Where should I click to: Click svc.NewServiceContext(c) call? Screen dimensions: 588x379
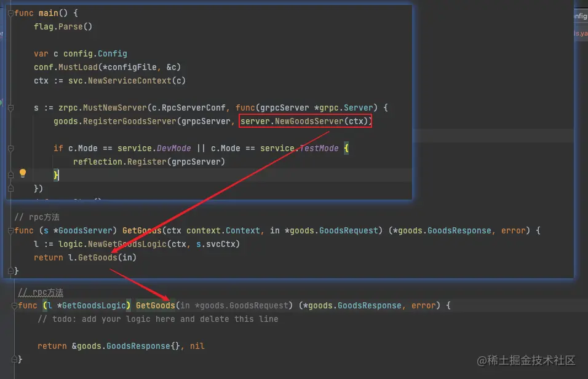coord(127,80)
